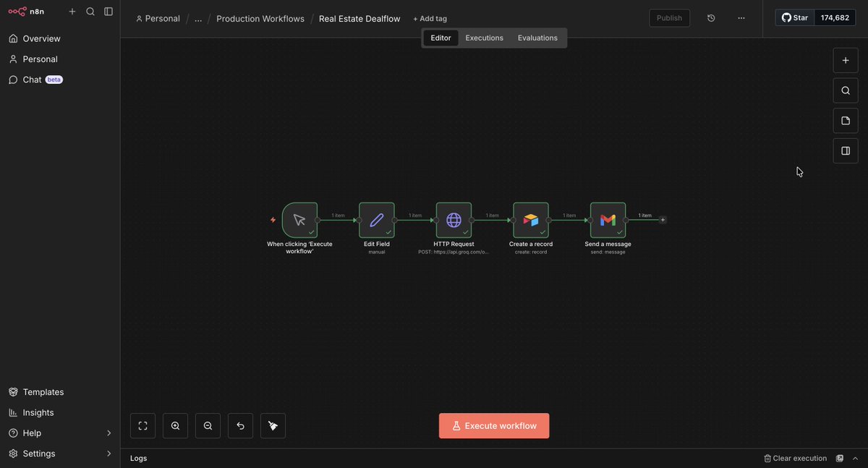Pop out the logs panel
Image resolution: width=868 pixels, height=468 pixels.
(840, 459)
